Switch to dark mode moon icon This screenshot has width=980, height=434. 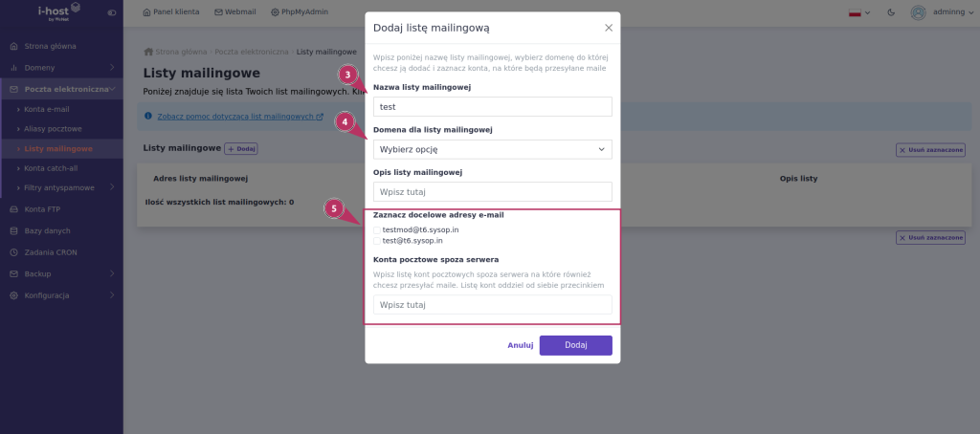tap(891, 12)
